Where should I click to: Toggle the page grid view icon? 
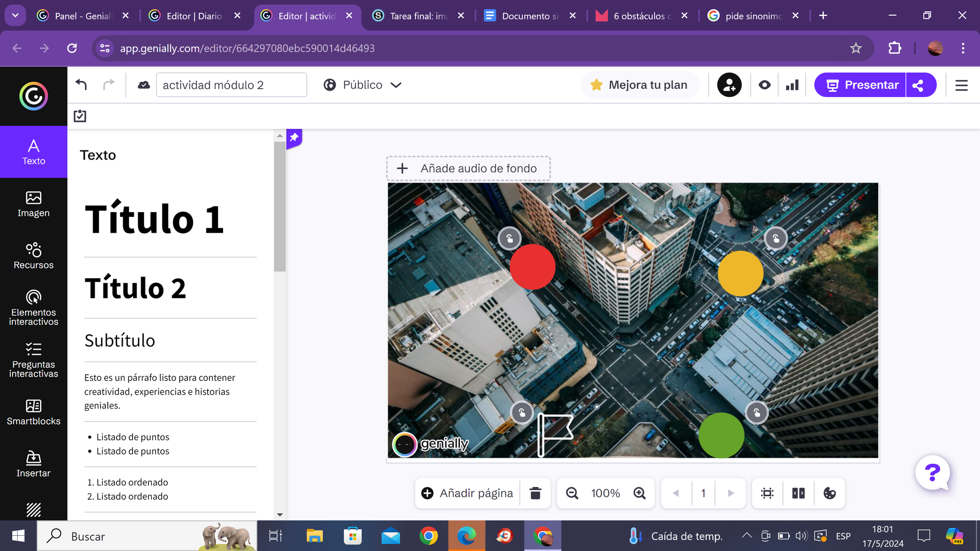798,493
